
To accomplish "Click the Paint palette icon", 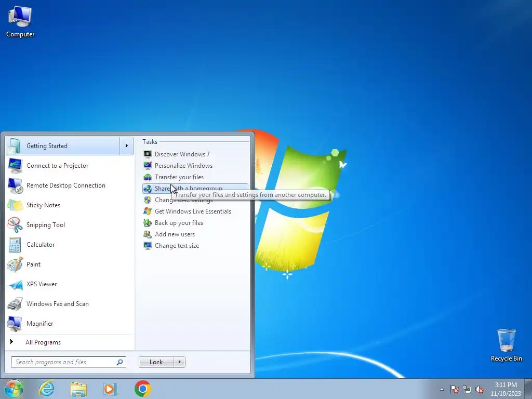I will pyautogui.click(x=15, y=264).
